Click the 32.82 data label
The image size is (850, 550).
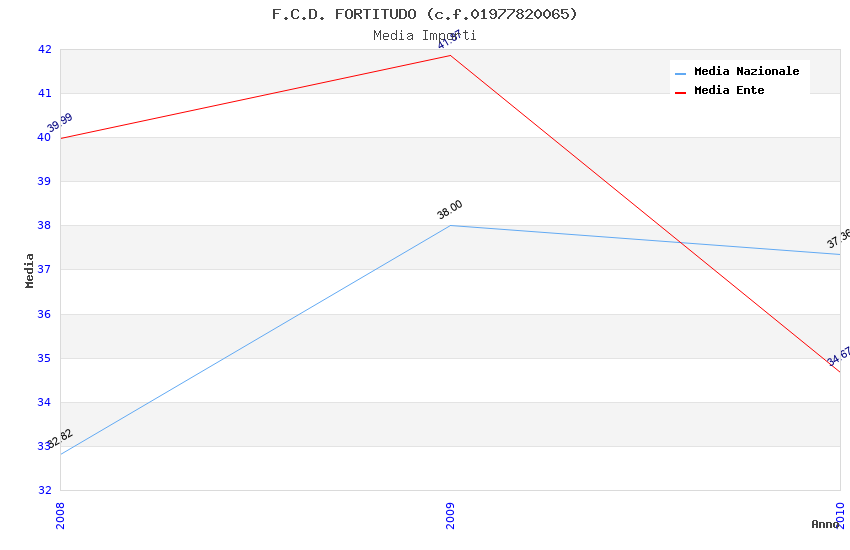(x=60, y=439)
